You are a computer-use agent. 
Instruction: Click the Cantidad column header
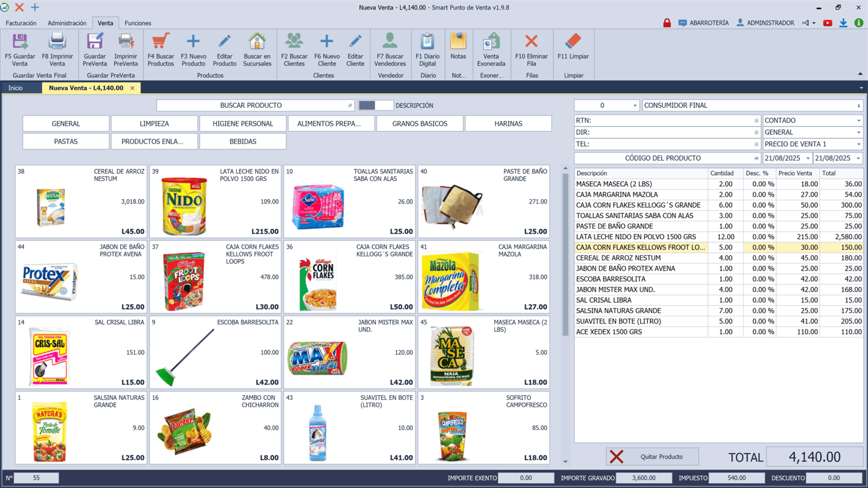[725, 174]
